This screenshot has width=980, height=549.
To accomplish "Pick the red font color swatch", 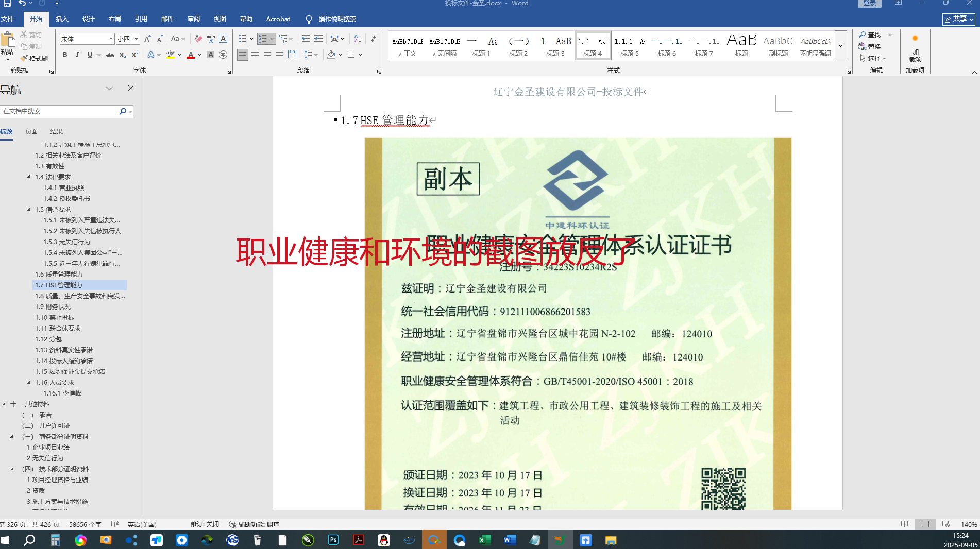I will point(191,55).
